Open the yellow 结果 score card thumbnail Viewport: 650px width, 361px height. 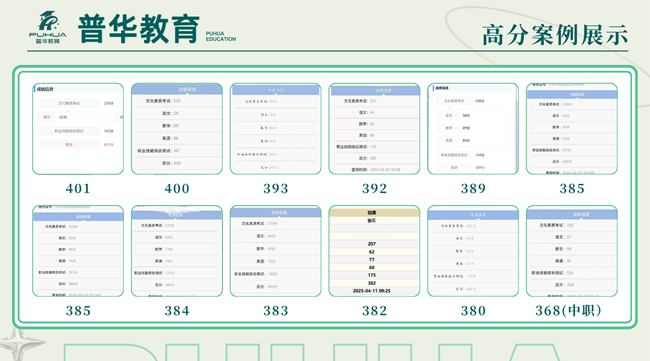coord(374,251)
